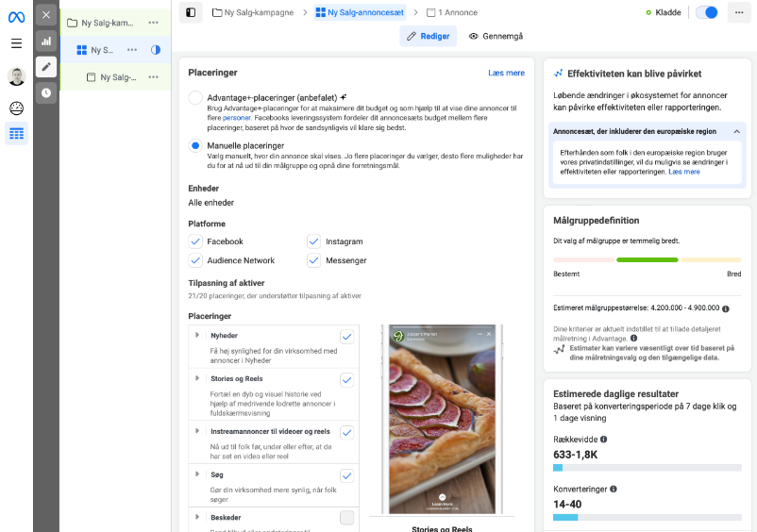
Task: Open options for Ny S... ad set
Action: [132, 50]
